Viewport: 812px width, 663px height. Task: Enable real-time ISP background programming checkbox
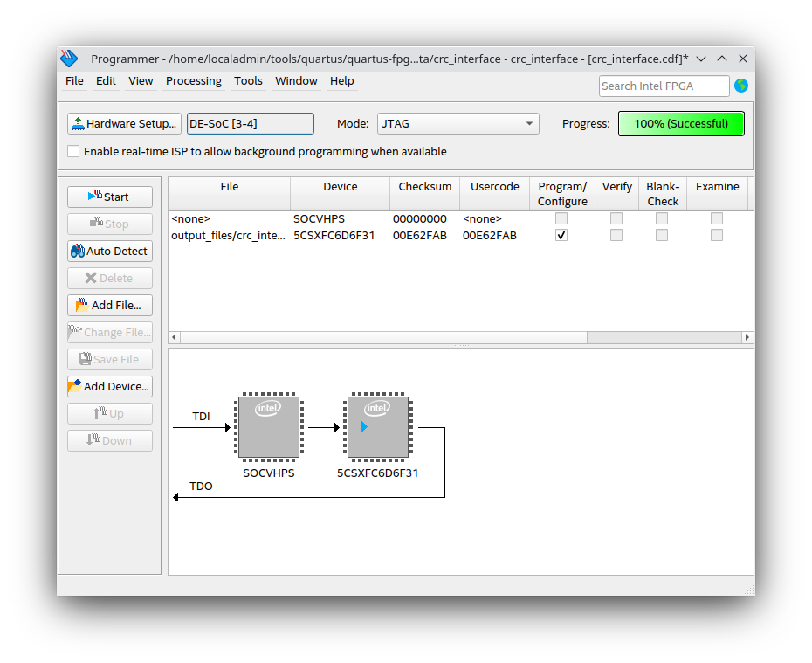pyautogui.click(x=74, y=151)
